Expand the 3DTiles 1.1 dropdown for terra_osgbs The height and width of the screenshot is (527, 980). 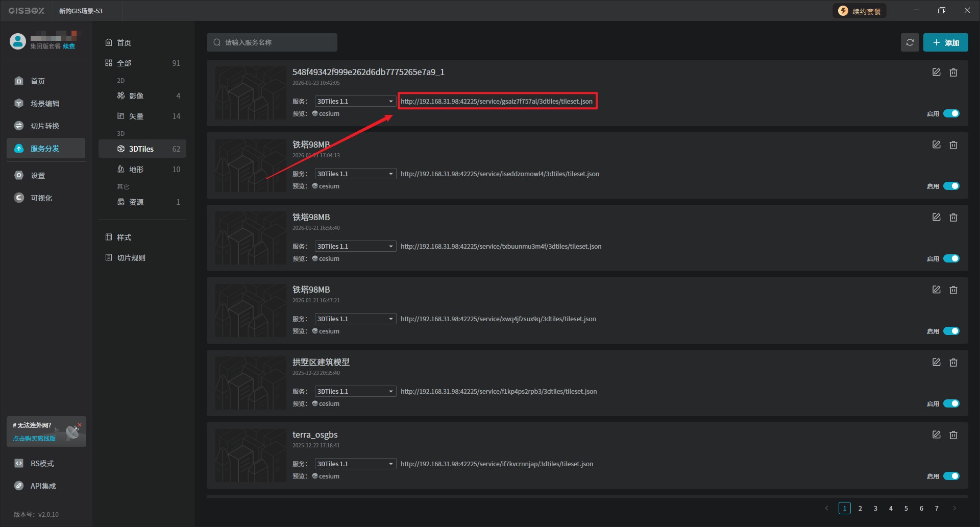(355, 464)
